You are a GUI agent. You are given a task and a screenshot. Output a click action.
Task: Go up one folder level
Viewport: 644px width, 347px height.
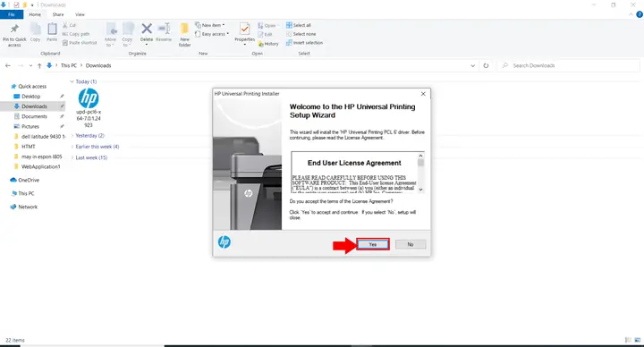pos(39,65)
